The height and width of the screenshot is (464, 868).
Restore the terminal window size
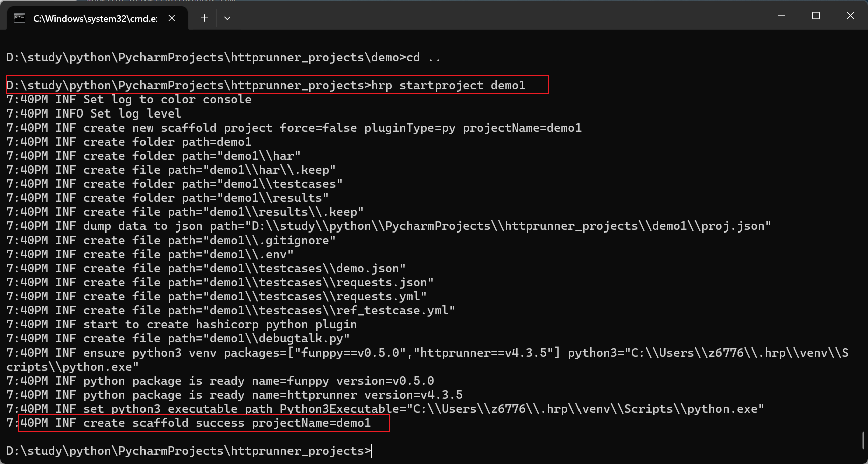pyautogui.click(x=816, y=15)
